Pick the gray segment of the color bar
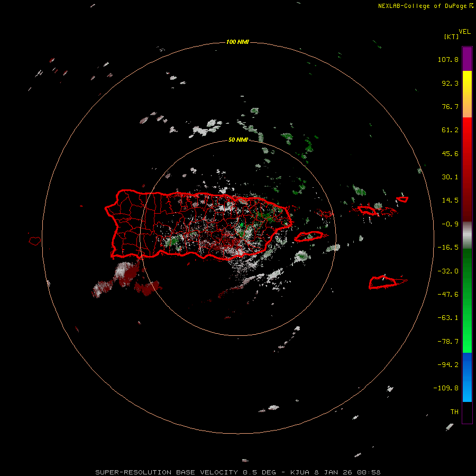Viewport: 476px width, 476px height. point(467,235)
